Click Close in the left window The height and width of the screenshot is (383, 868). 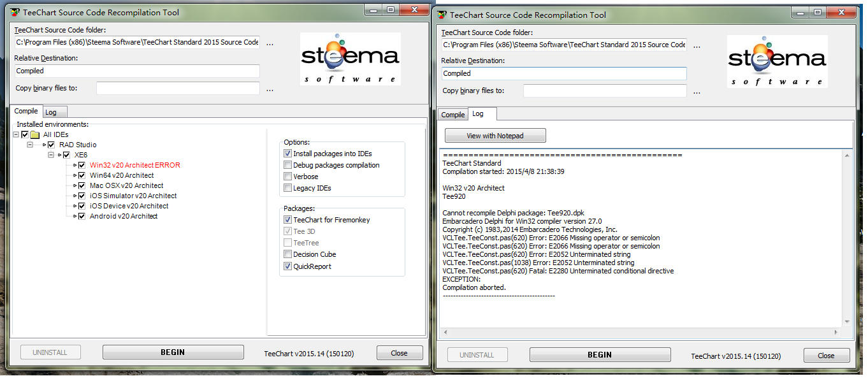400,353
